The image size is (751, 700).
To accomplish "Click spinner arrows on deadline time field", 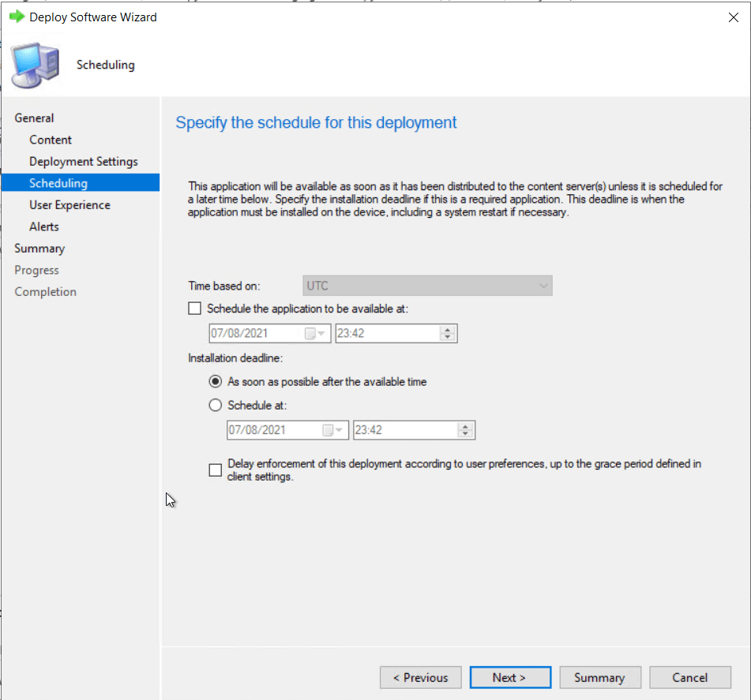I will (465, 431).
